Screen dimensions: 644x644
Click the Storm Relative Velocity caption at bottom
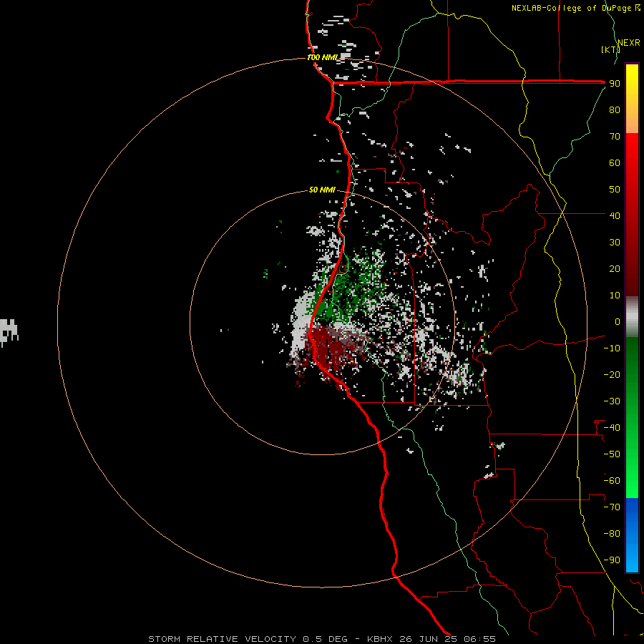click(321, 639)
